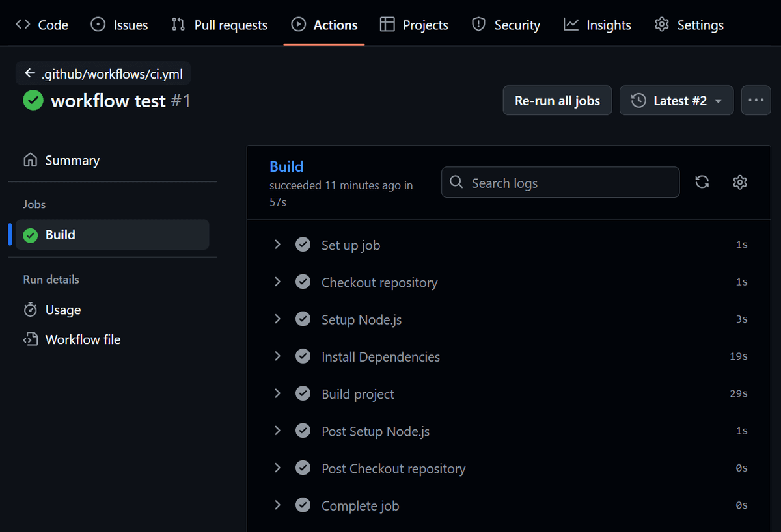781x532 pixels.
Task: Click the Issues icon in the top nav
Action: point(98,25)
